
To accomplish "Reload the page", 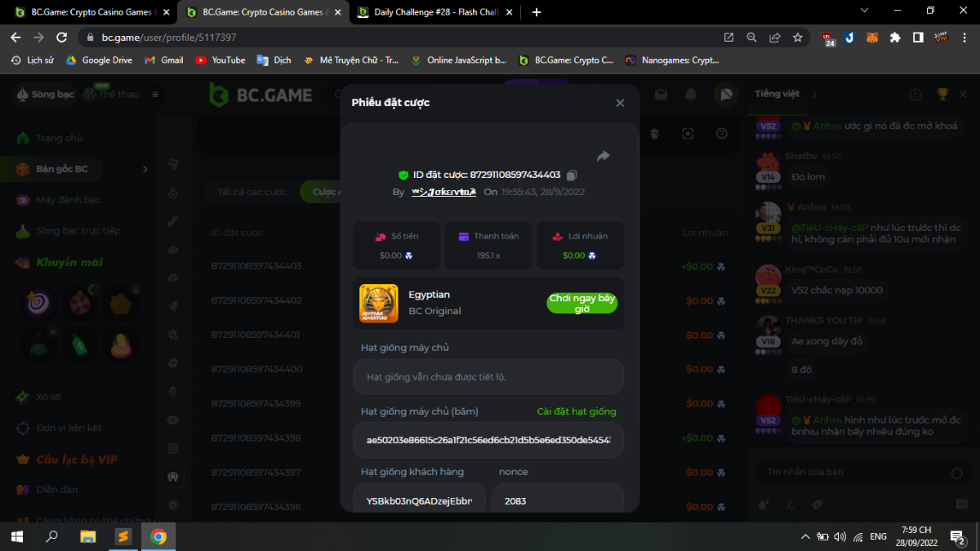I will click(x=61, y=38).
